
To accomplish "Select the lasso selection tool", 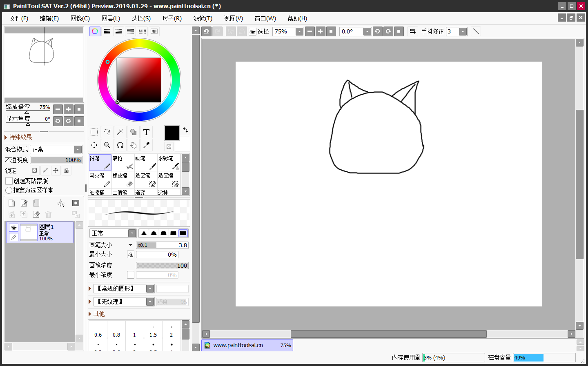I will pyautogui.click(x=107, y=132).
